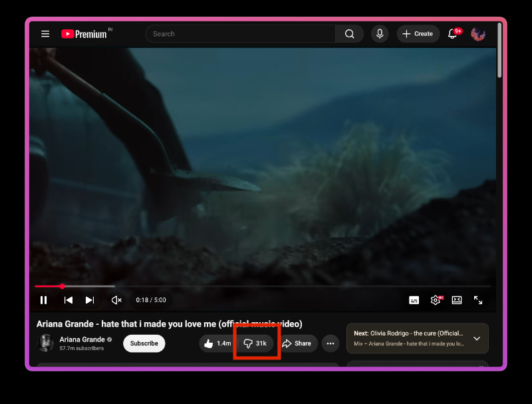This screenshot has height=404, width=532.
Task: Switch to theater mode
Action: 457,300
